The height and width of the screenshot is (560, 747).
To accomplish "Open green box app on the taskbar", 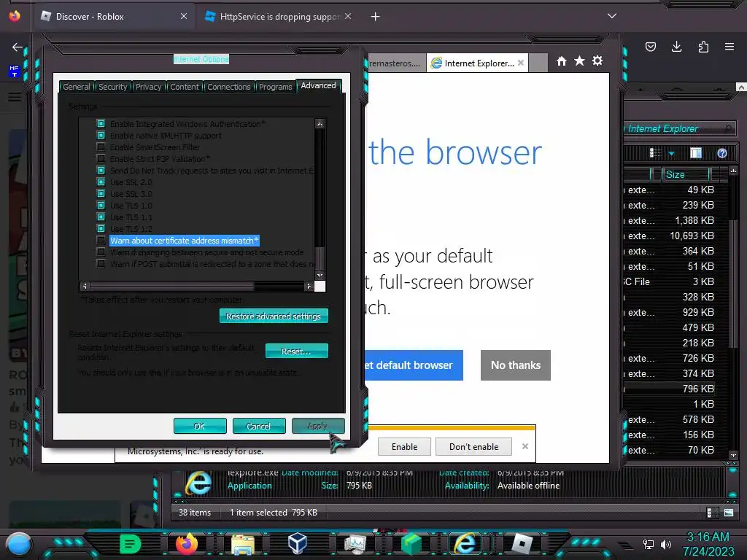I will click(x=411, y=544).
